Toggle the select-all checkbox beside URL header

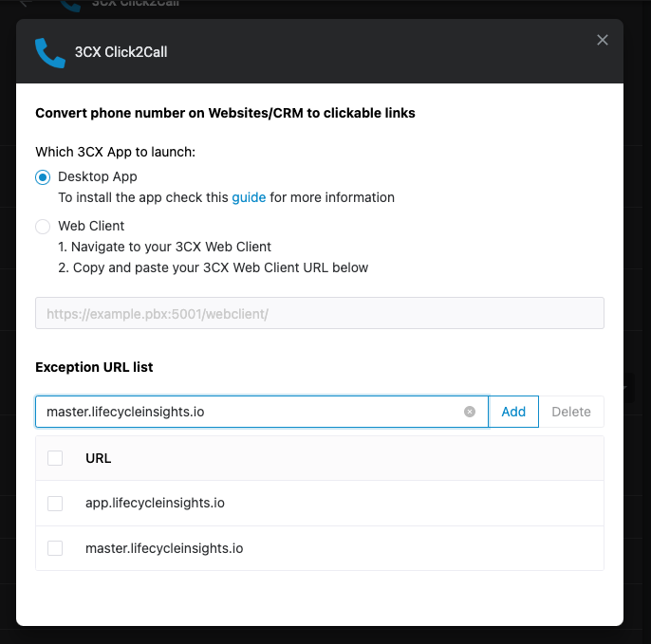coord(55,458)
